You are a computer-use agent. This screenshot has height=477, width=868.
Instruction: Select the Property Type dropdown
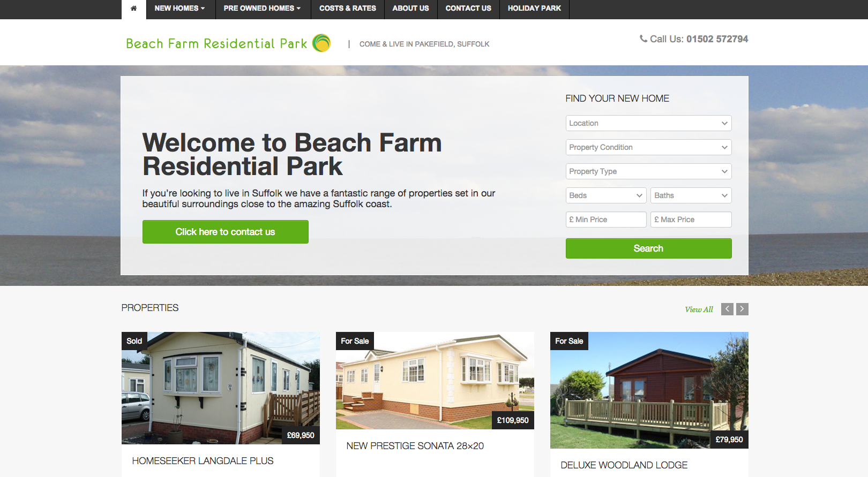(648, 171)
